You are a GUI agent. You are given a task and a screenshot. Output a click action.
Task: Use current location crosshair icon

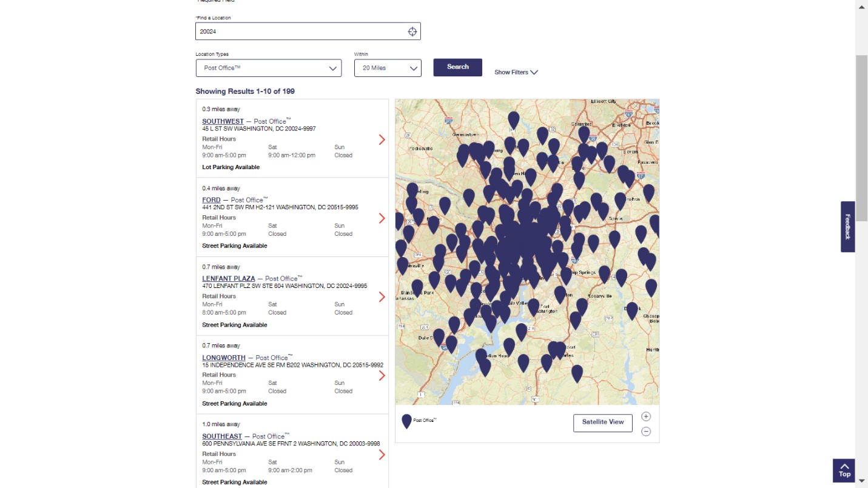[412, 32]
